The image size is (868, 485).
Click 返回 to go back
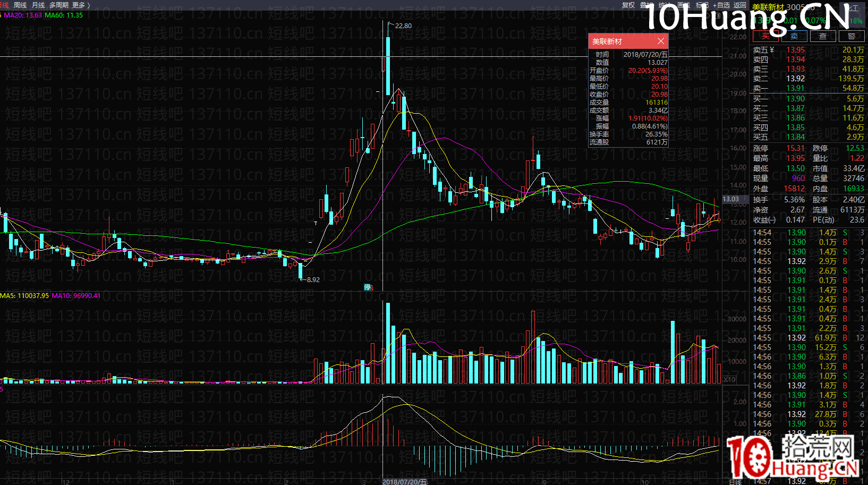point(740,5)
